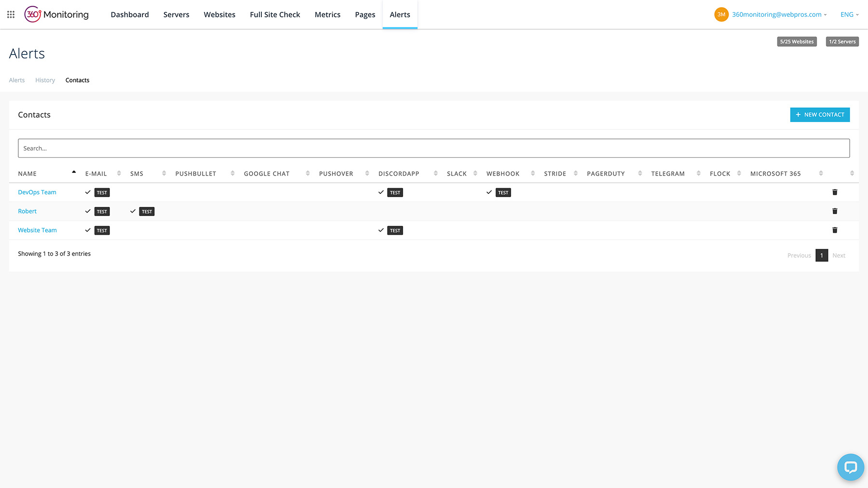Image resolution: width=868 pixels, height=488 pixels.
Task: Test Website Team e-mail notification
Action: coord(102,230)
